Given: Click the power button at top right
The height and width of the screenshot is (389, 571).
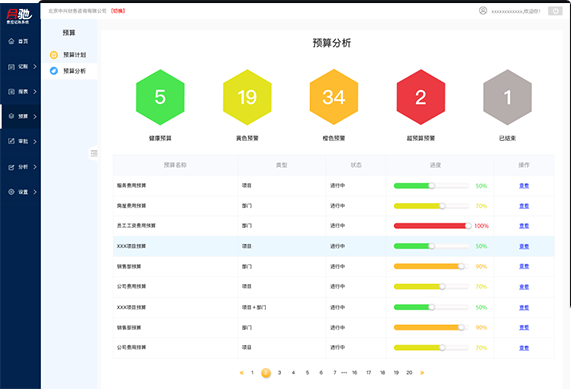Looking at the screenshot, I should [x=555, y=11].
